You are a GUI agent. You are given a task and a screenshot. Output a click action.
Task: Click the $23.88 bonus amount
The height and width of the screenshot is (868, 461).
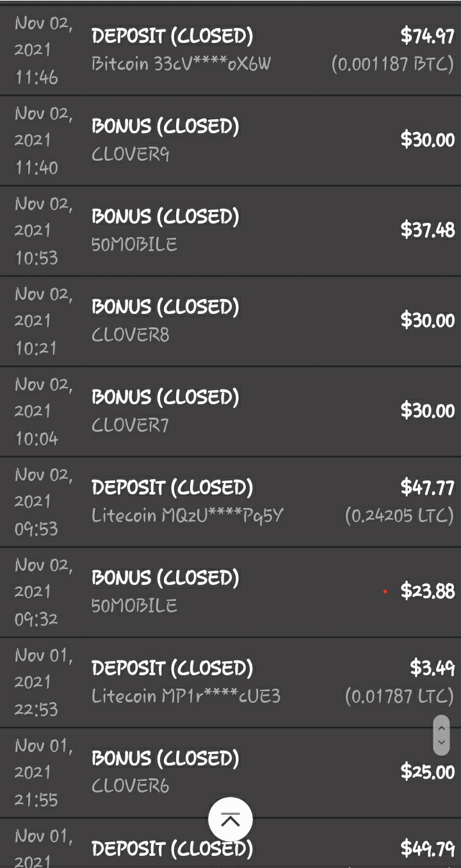(427, 591)
